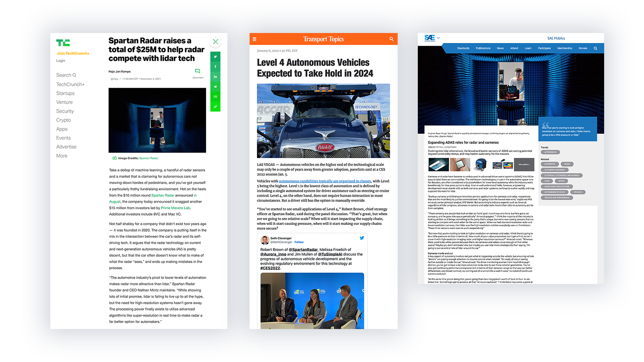
Task: Click the View gallery button
Action: pos(524,165)
